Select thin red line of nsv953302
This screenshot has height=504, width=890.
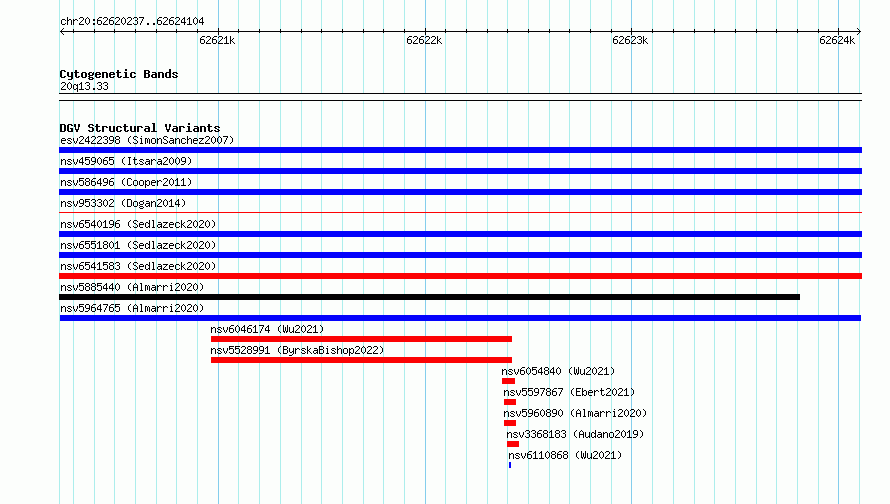pyautogui.click(x=460, y=213)
